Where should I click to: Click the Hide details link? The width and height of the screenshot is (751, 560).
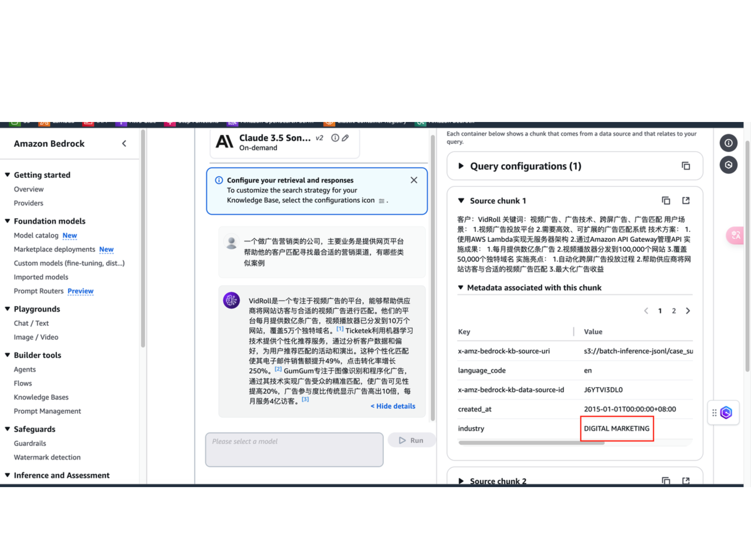point(393,406)
